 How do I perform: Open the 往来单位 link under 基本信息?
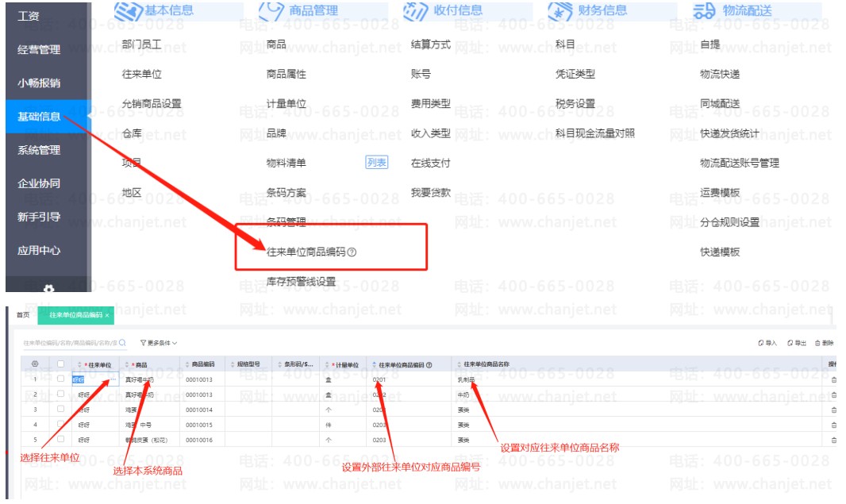click(141, 74)
